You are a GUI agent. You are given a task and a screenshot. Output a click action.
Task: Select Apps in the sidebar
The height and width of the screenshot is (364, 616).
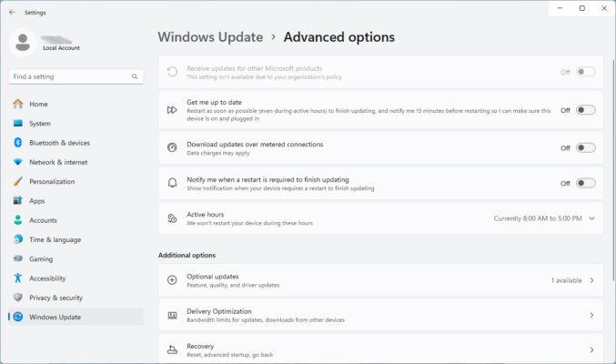tap(76, 201)
